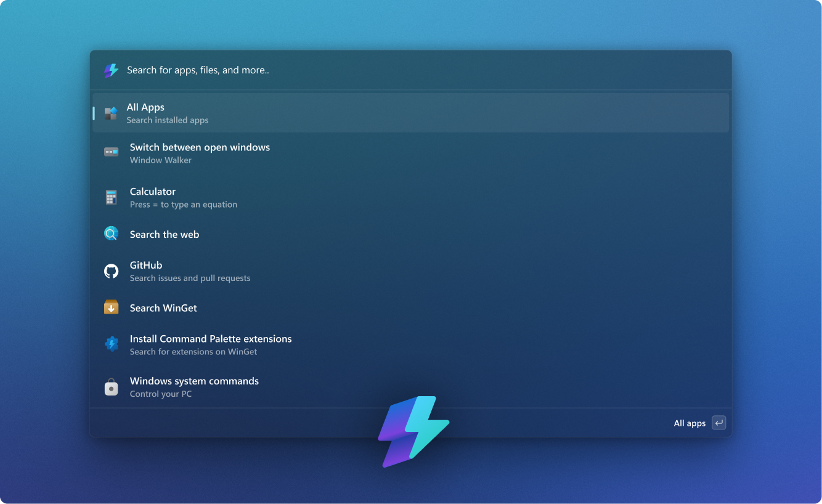Select the All Apps icon
822x504 pixels.
[111, 113]
